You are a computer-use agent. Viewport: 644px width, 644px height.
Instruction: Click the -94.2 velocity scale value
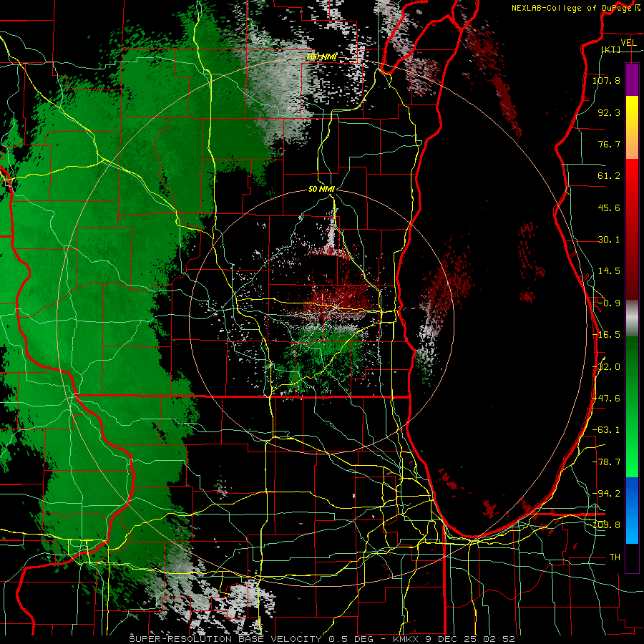point(606,493)
